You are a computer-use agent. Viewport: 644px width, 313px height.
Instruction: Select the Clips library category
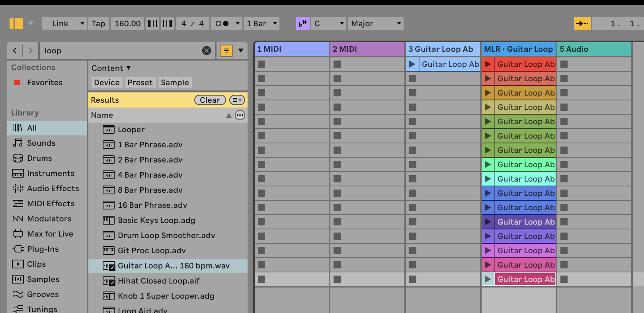click(47, 264)
